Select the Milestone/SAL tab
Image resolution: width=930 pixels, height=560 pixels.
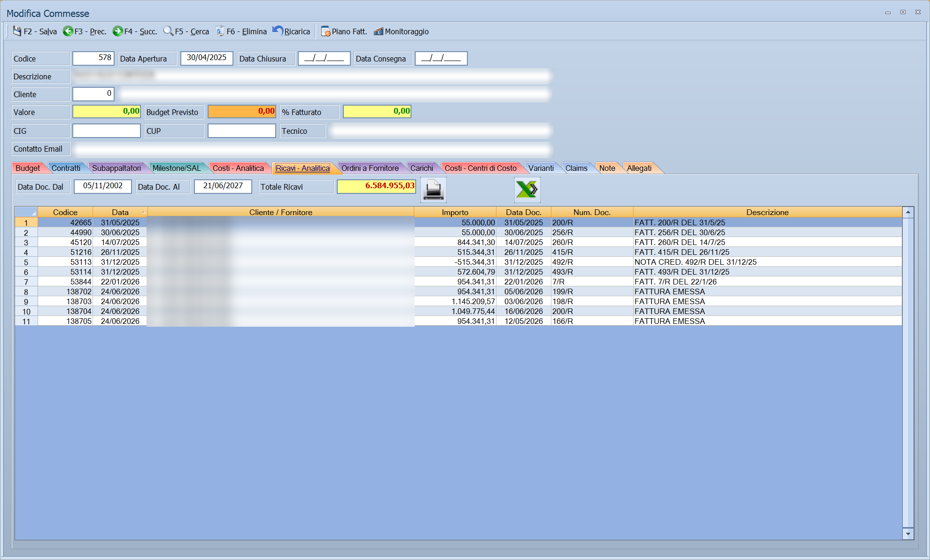(177, 168)
